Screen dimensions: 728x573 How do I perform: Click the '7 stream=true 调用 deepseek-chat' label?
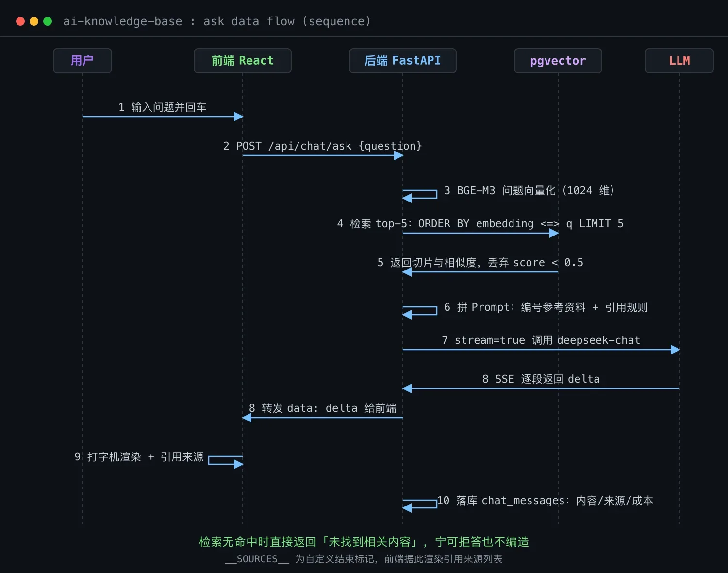click(x=541, y=340)
